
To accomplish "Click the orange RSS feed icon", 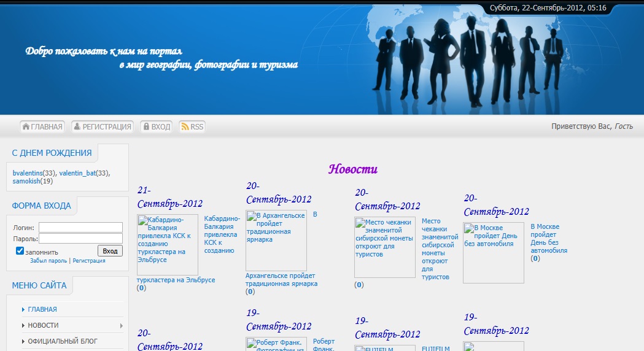I will (184, 126).
